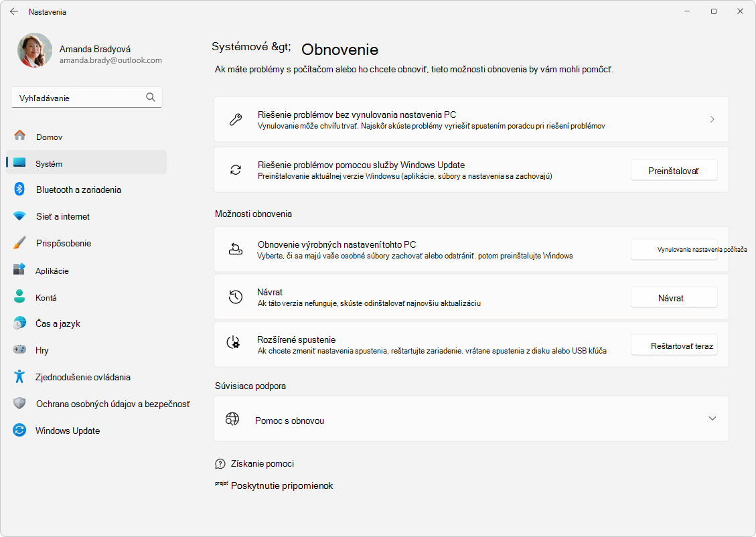
Task: Click Riešenie problémov pomocou služby Windows Update
Action: [361, 165]
